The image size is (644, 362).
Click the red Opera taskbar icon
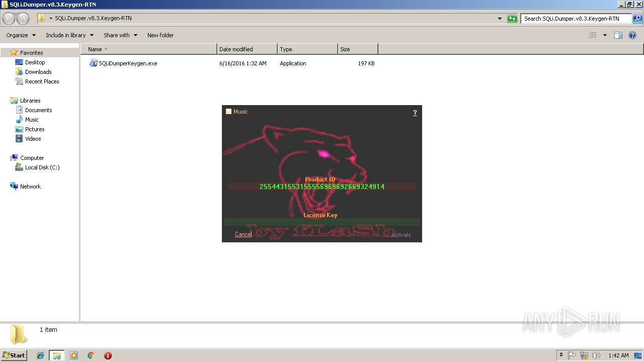pyautogui.click(x=108, y=355)
